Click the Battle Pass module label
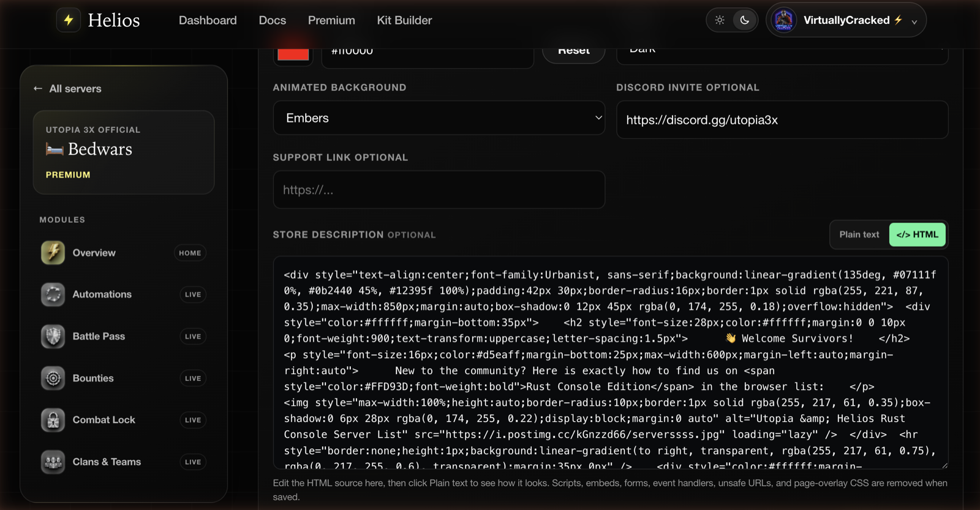 (x=99, y=336)
